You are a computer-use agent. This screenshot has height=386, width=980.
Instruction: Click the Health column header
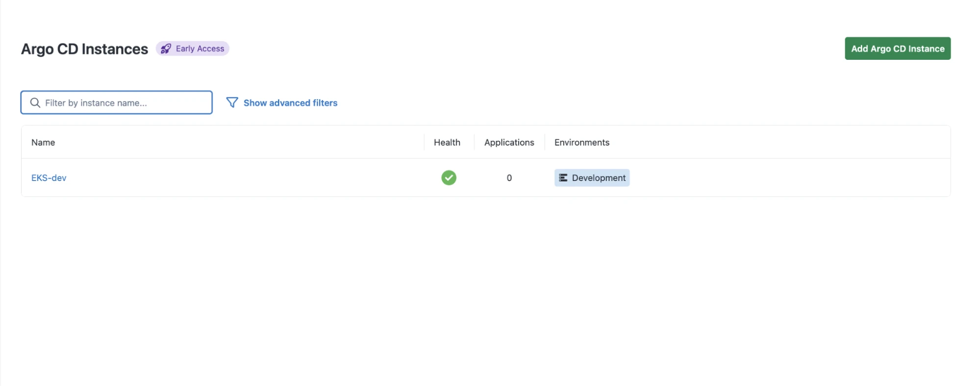pyautogui.click(x=447, y=142)
